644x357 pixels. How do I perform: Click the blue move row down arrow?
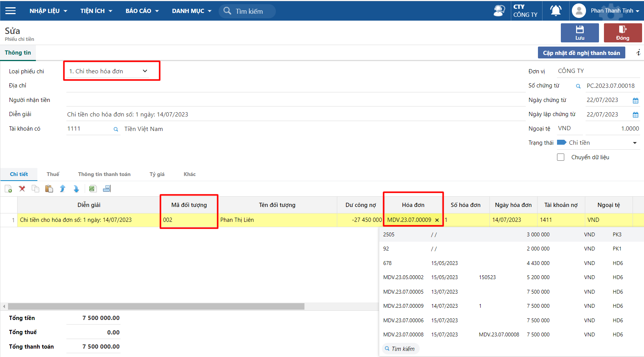click(x=76, y=189)
